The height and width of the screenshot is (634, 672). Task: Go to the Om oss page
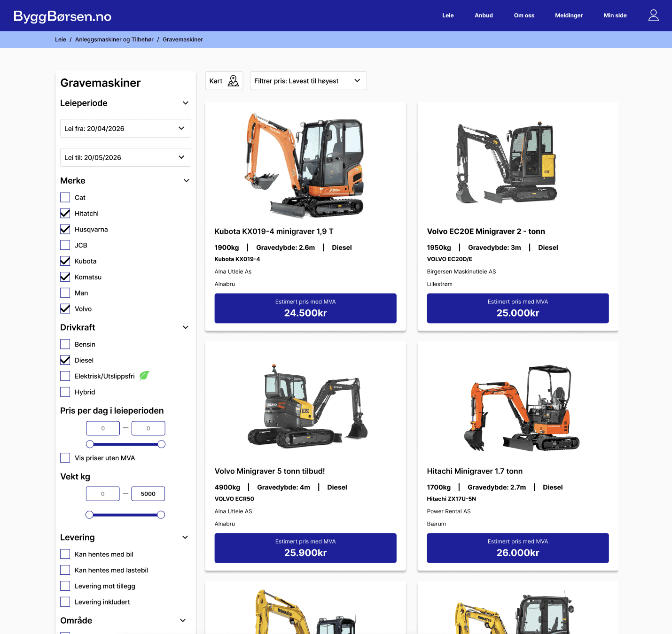click(x=524, y=15)
